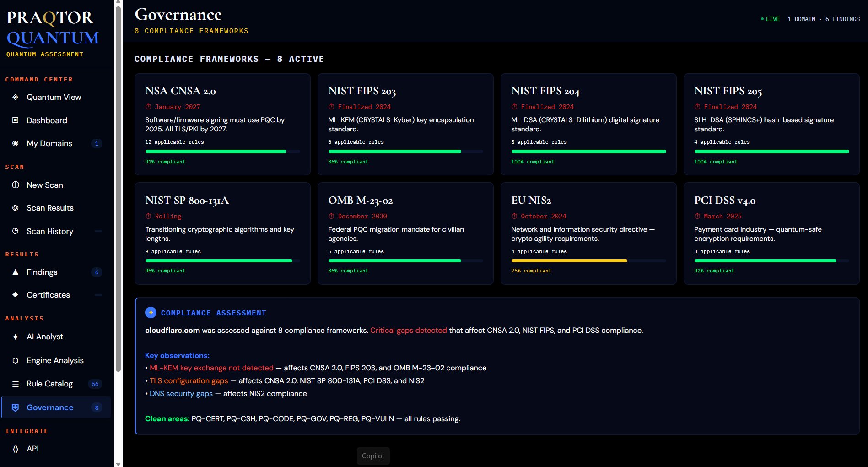Viewport: 868px width, 467px height.
Task: Click the EU NIS2 compliance progress bar
Action: coord(588,261)
